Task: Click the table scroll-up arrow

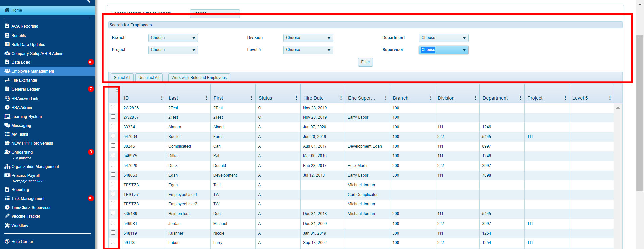Action: [x=618, y=108]
